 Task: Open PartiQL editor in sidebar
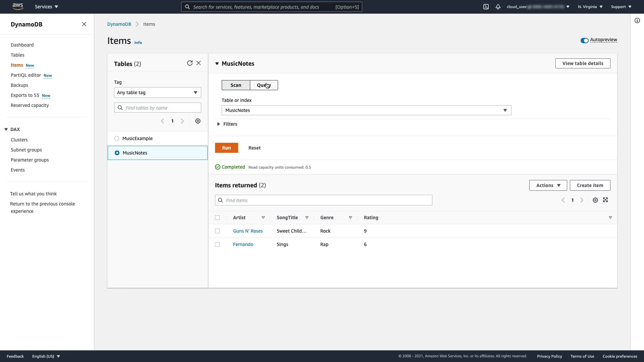tap(26, 75)
